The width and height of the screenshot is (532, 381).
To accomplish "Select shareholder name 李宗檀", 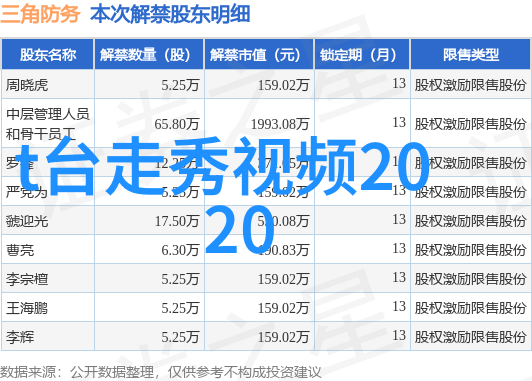I will [27, 279].
